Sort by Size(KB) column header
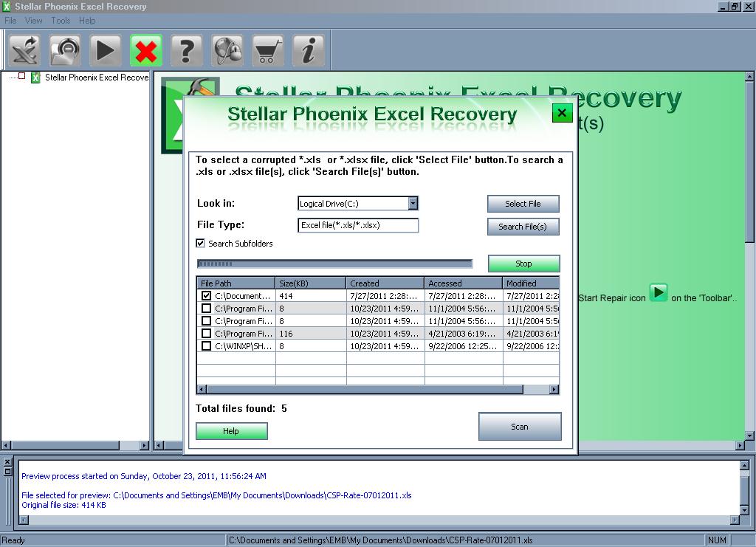 coord(311,283)
